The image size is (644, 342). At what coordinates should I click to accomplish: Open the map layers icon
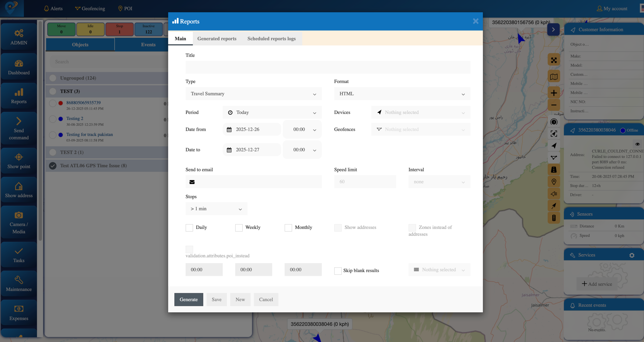click(x=554, y=77)
